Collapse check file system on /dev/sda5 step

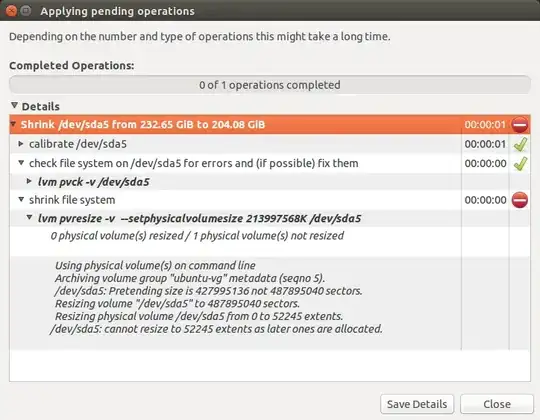pyautogui.click(x=21, y=162)
